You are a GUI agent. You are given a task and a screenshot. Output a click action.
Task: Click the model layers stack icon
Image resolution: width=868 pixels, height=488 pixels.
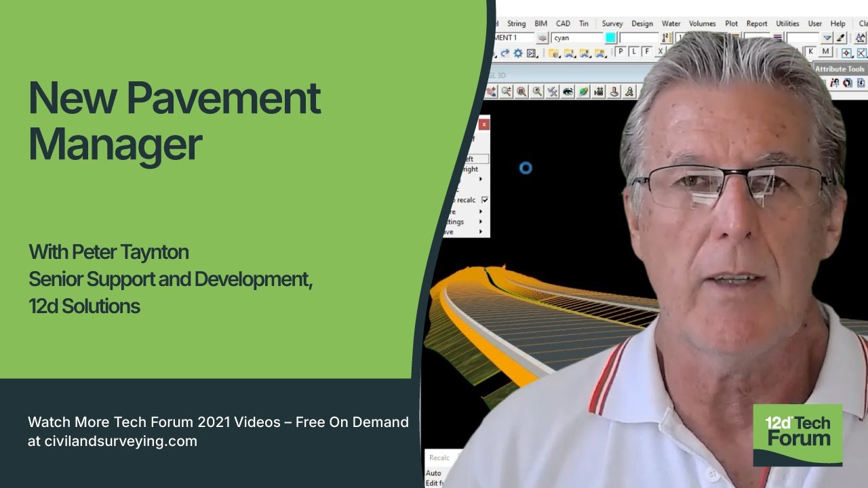click(542, 38)
